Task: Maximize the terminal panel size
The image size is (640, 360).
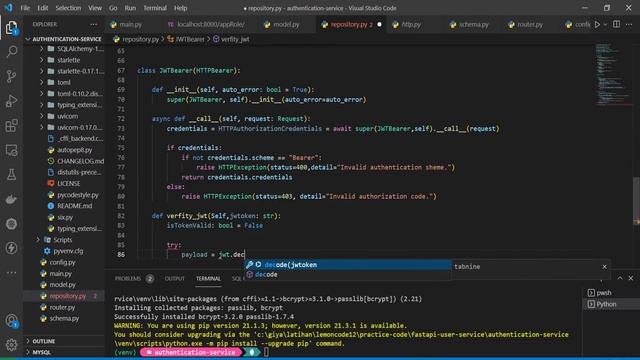Action: click(620, 278)
